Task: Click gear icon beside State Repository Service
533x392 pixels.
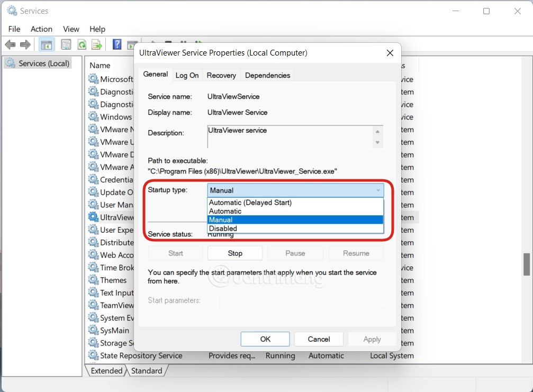Action: point(94,355)
